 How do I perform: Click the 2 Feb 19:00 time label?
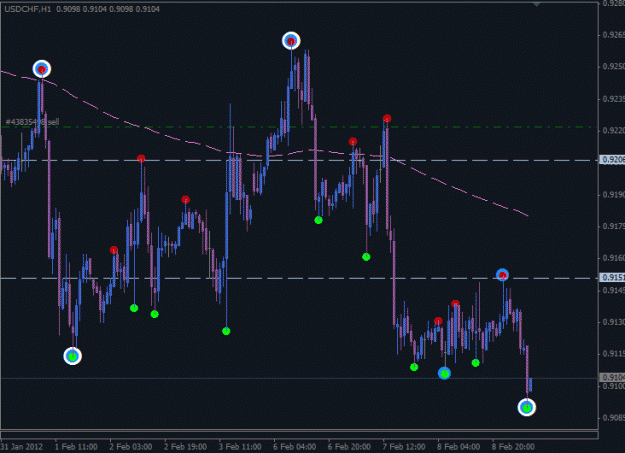click(x=185, y=447)
